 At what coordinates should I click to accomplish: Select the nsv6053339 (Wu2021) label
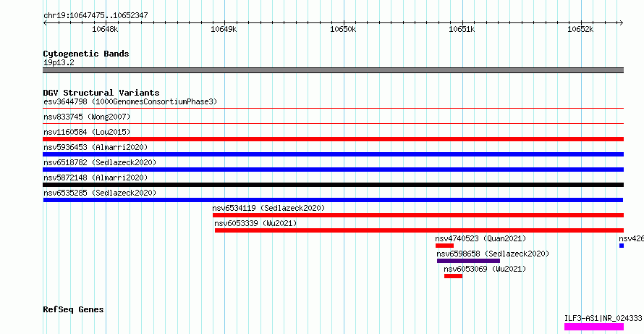[255, 223]
